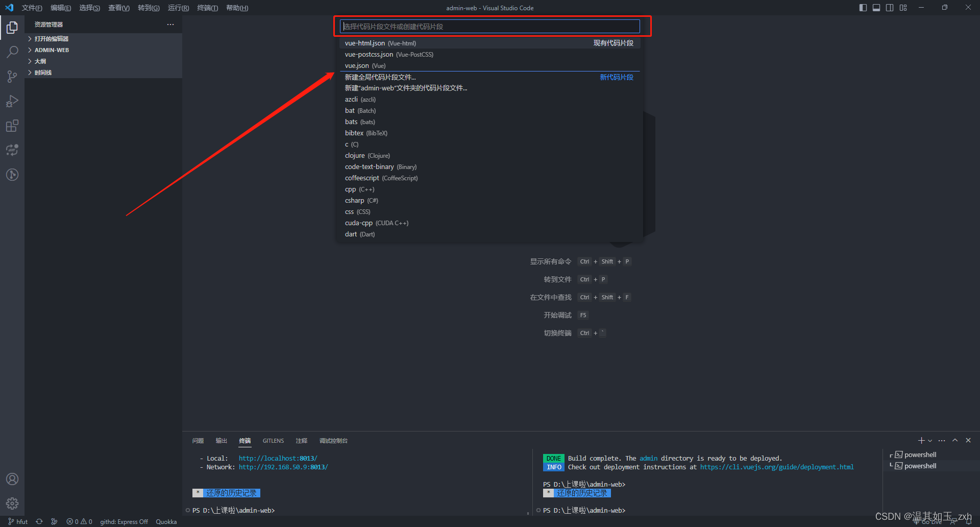980x527 pixels.
Task: Create a new terminal with the plus icon
Action: click(921, 440)
